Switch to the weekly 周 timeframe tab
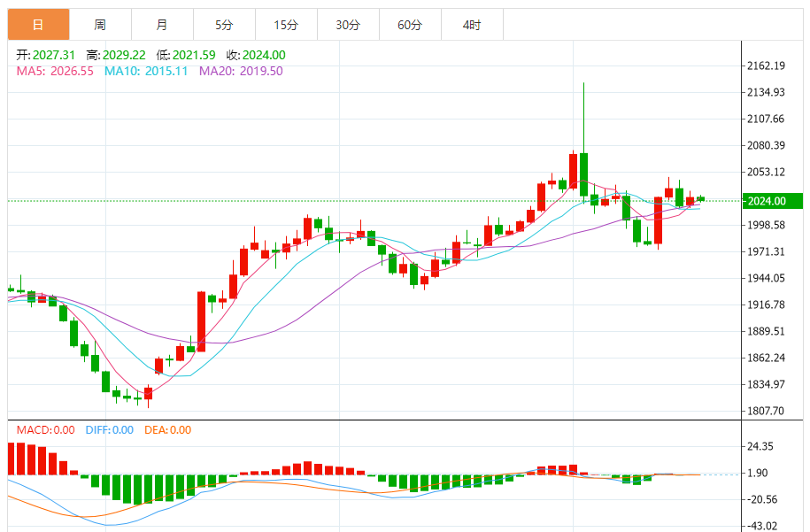This screenshot has height=532, width=810. point(100,24)
